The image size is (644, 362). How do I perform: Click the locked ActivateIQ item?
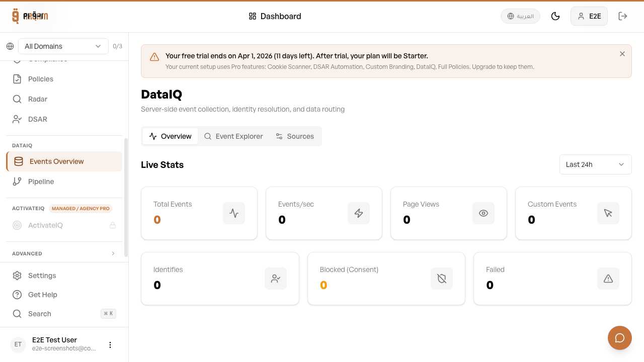click(64, 225)
